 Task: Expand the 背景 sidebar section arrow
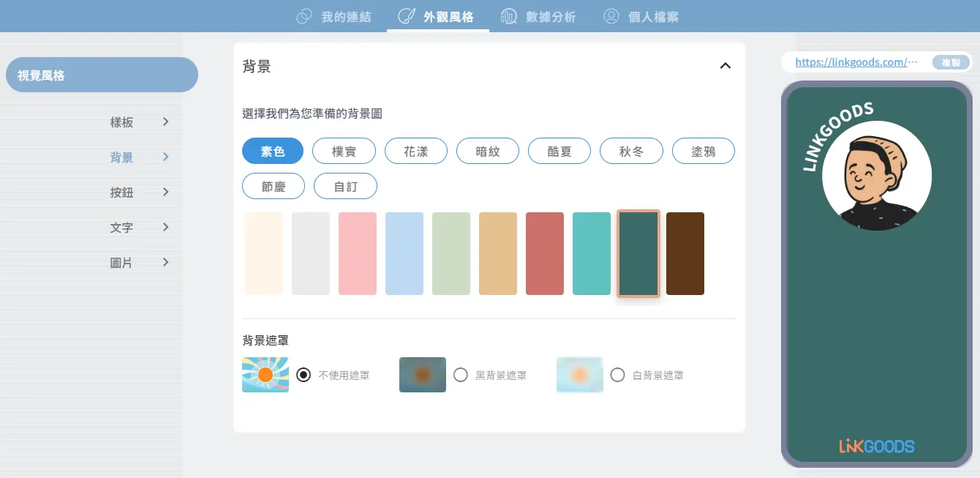pos(166,157)
